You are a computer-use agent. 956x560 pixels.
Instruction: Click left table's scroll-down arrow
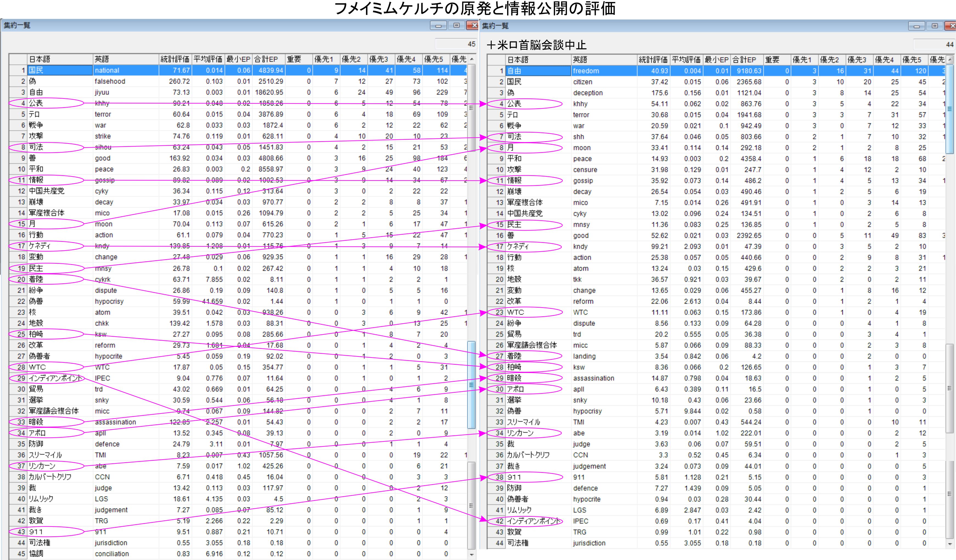tap(471, 554)
